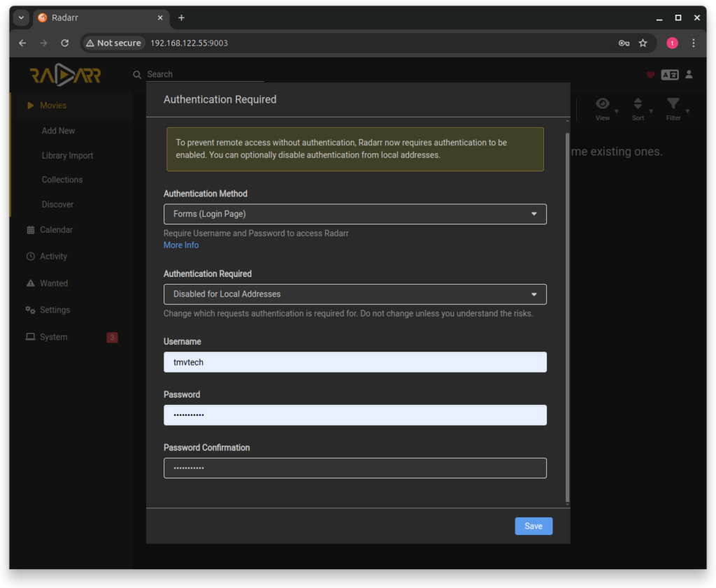
Task: Open the View eye options
Action: (x=603, y=104)
